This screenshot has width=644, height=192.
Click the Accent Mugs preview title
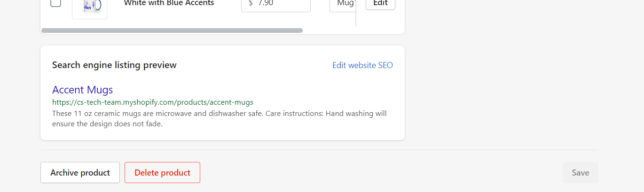pos(83,90)
